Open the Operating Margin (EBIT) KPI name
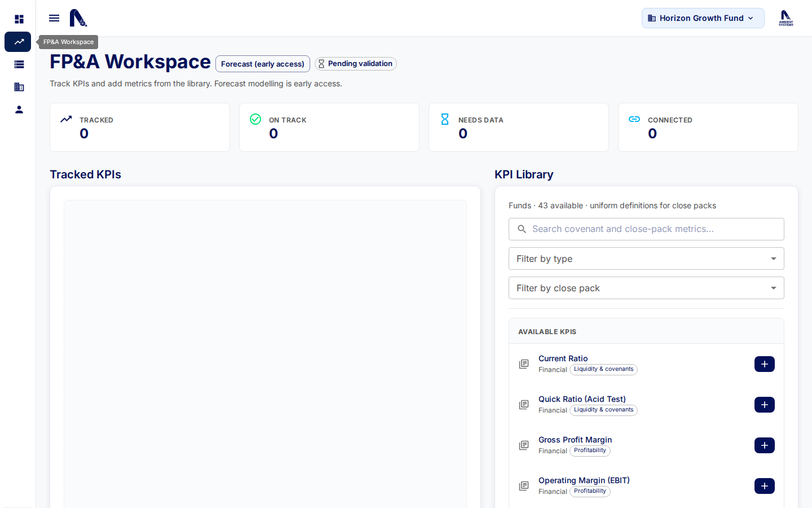The width and height of the screenshot is (812, 508). 584,480
